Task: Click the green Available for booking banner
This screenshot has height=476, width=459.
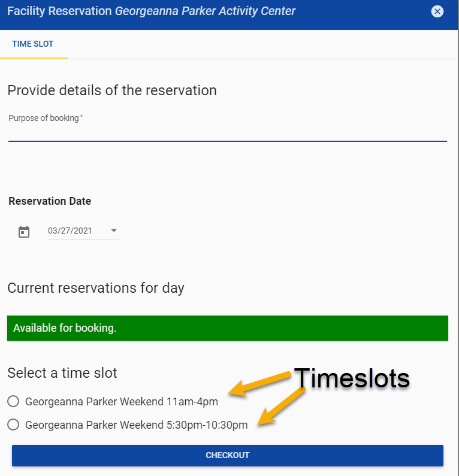Action: (228, 328)
